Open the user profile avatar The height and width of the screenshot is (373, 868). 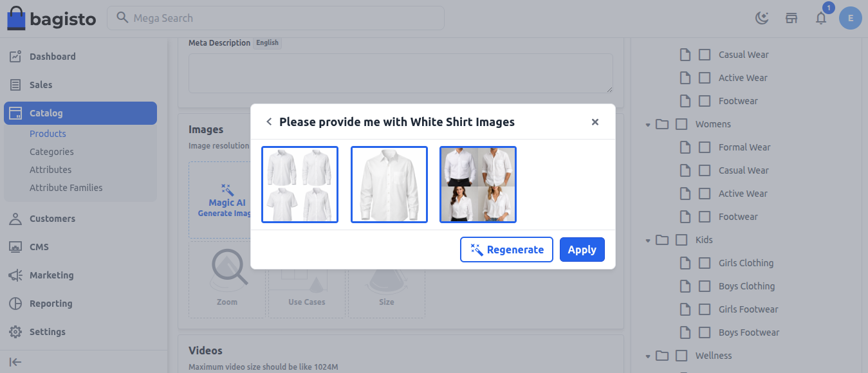click(x=850, y=18)
